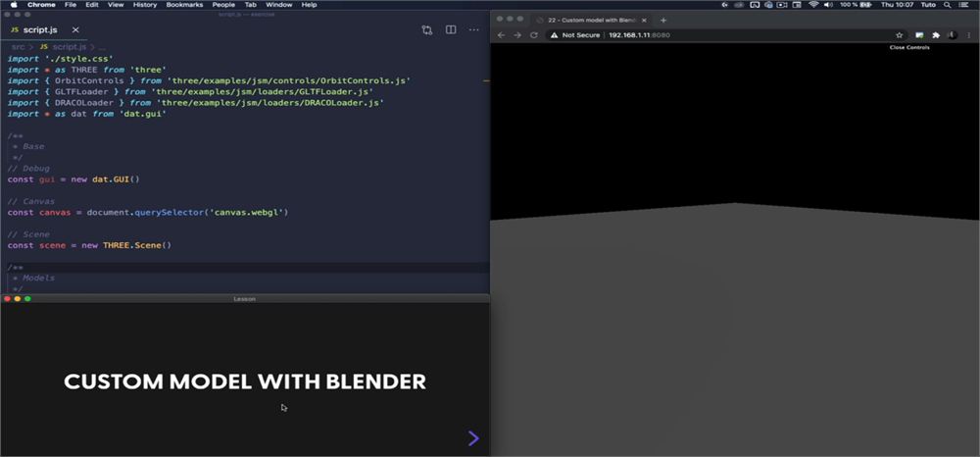The height and width of the screenshot is (457, 980).
Task: Click the '* Models' comment line
Action: tap(33, 279)
